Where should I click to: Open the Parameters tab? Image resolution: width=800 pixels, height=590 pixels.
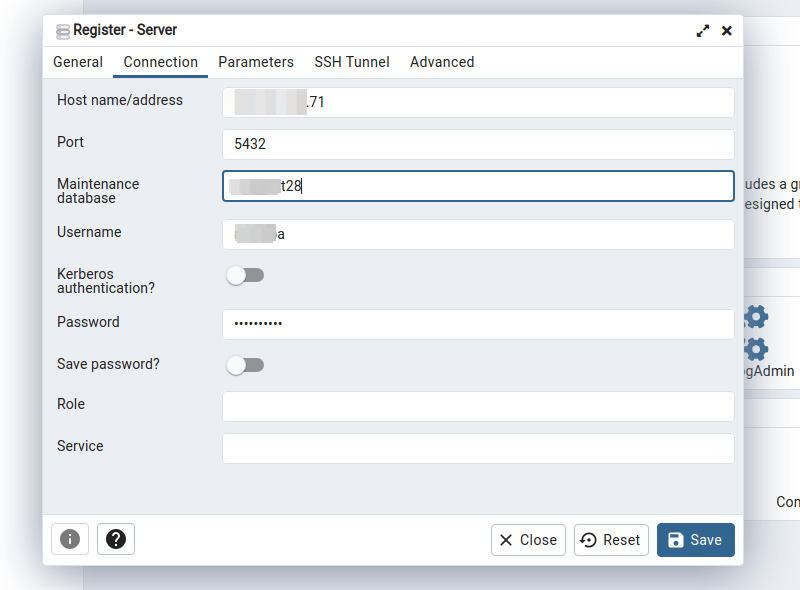pos(256,62)
